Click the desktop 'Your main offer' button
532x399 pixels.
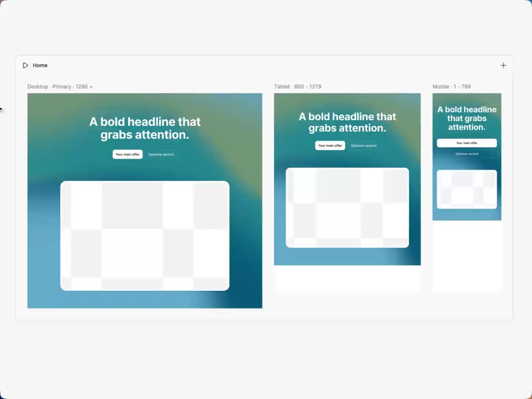(x=127, y=154)
